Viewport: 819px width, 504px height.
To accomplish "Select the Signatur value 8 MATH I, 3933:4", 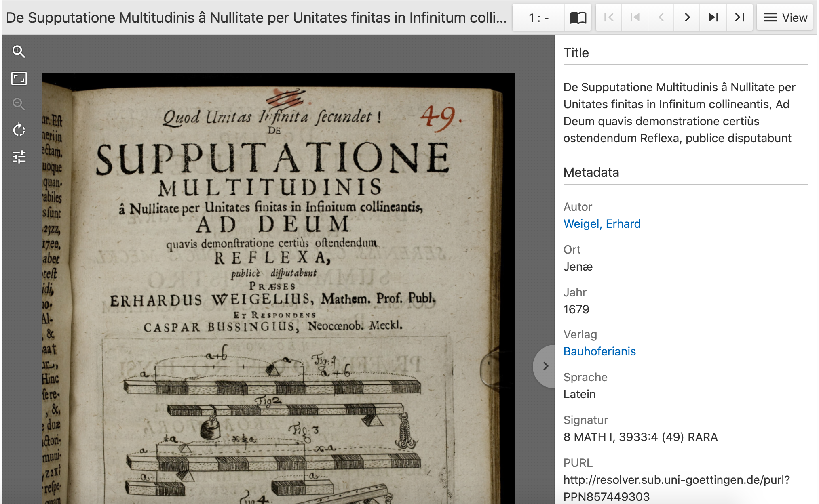I will [640, 437].
